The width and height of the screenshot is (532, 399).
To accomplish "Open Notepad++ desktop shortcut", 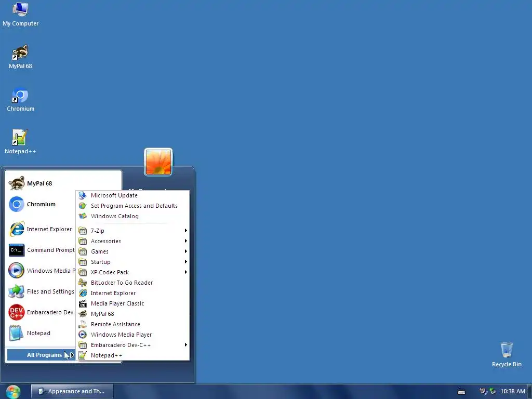I will pos(20,142).
